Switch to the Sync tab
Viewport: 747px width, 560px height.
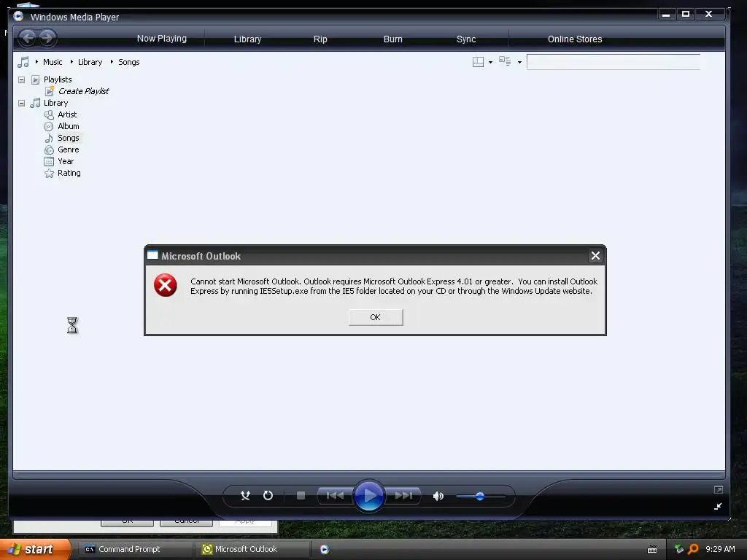(466, 39)
